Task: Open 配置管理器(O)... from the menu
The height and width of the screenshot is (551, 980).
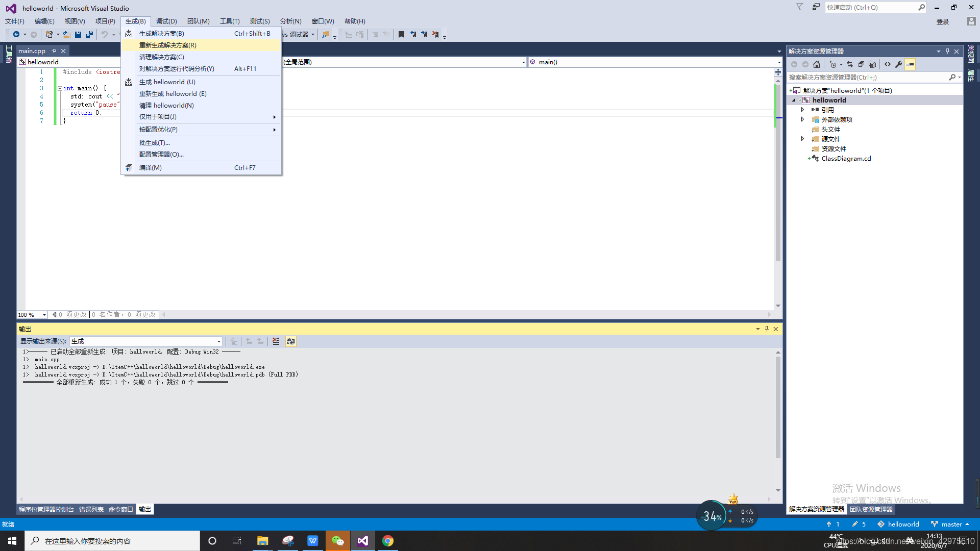Action: click(201, 155)
